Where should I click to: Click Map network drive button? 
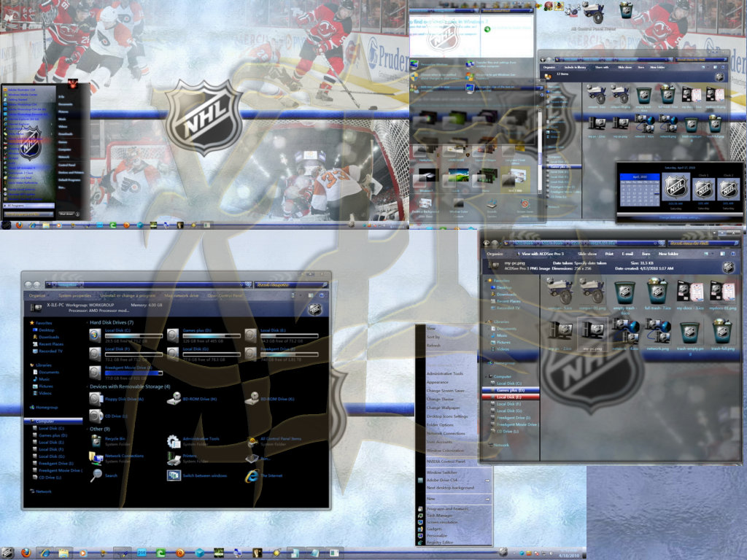(x=182, y=296)
